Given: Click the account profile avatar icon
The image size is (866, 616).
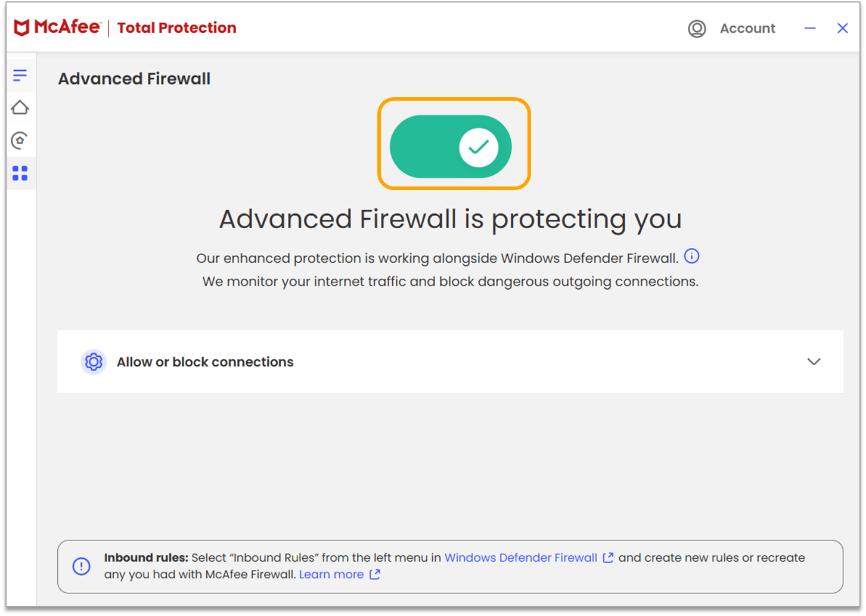Looking at the screenshot, I should point(697,29).
